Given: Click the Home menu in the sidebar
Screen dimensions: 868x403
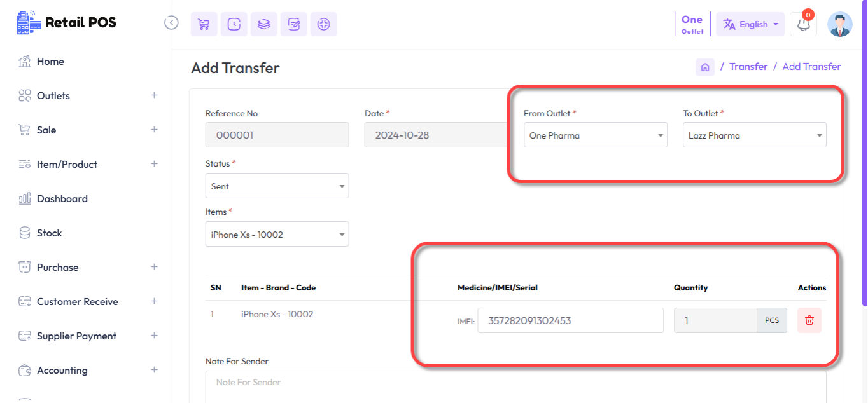Looking at the screenshot, I should click(x=51, y=61).
